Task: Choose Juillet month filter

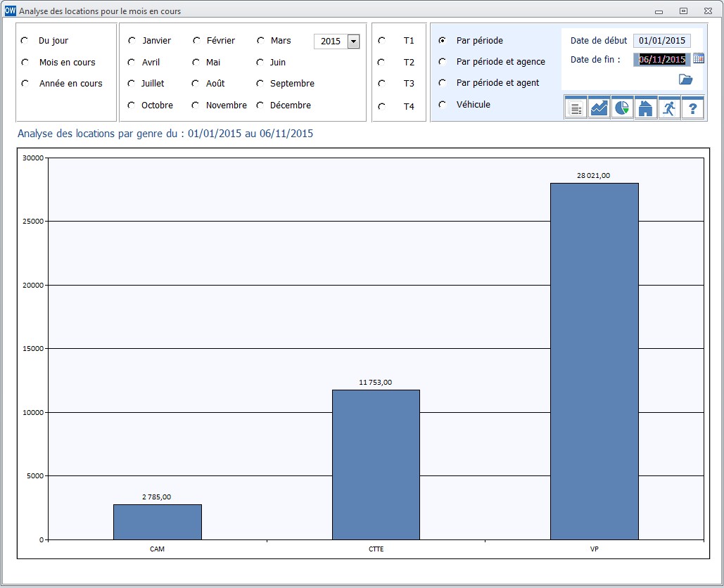Action: click(131, 84)
